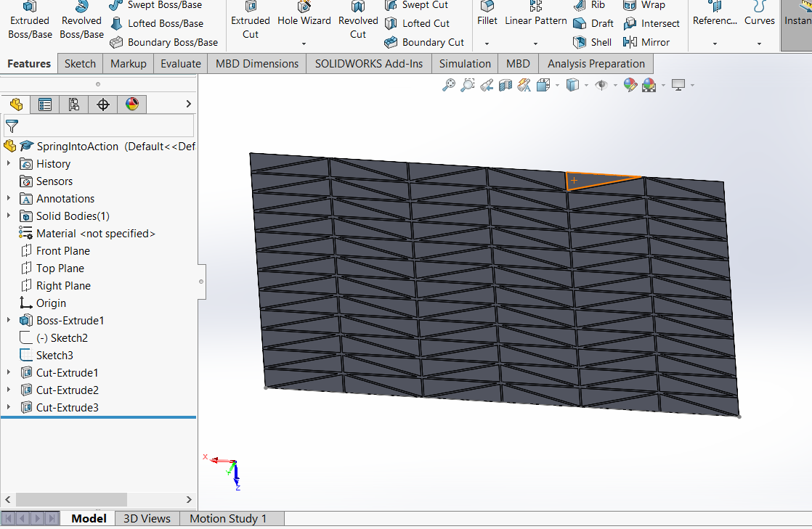Image resolution: width=812 pixels, height=529 pixels.
Task: Select Lofted Cut tool
Action: (x=417, y=23)
